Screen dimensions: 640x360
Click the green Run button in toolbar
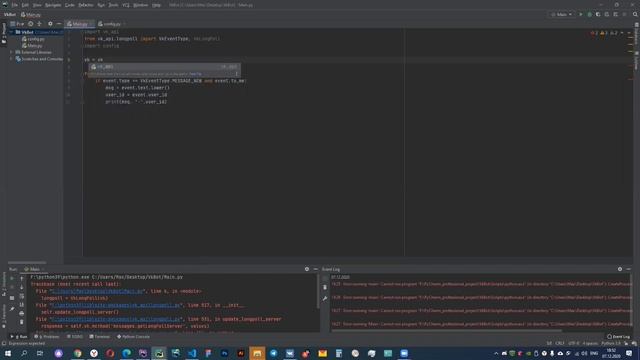[581, 14]
